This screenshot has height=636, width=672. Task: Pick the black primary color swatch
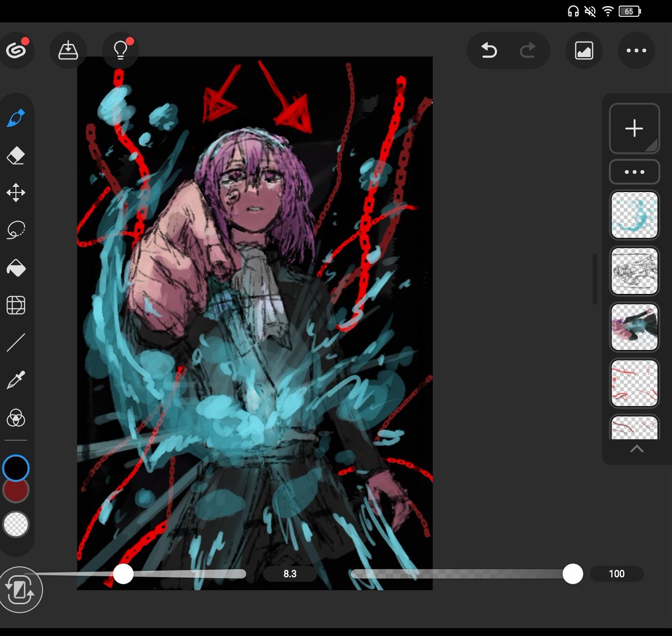click(16, 467)
